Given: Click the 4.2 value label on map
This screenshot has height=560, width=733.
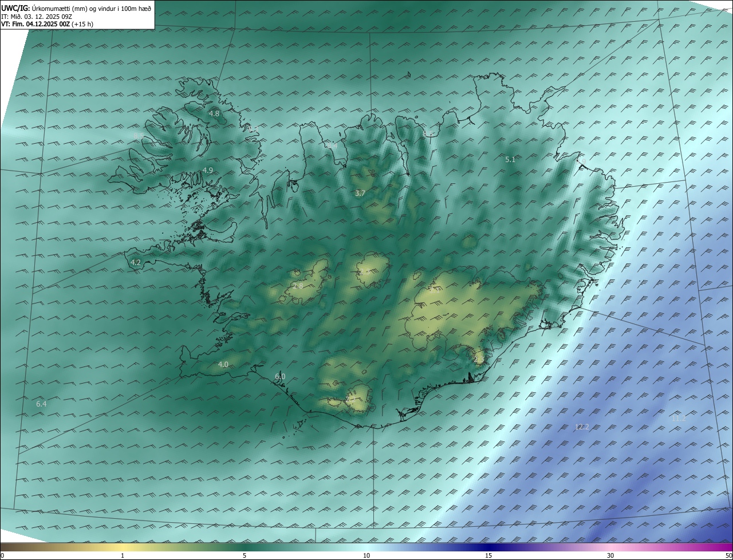Looking at the screenshot, I should (x=136, y=262).
